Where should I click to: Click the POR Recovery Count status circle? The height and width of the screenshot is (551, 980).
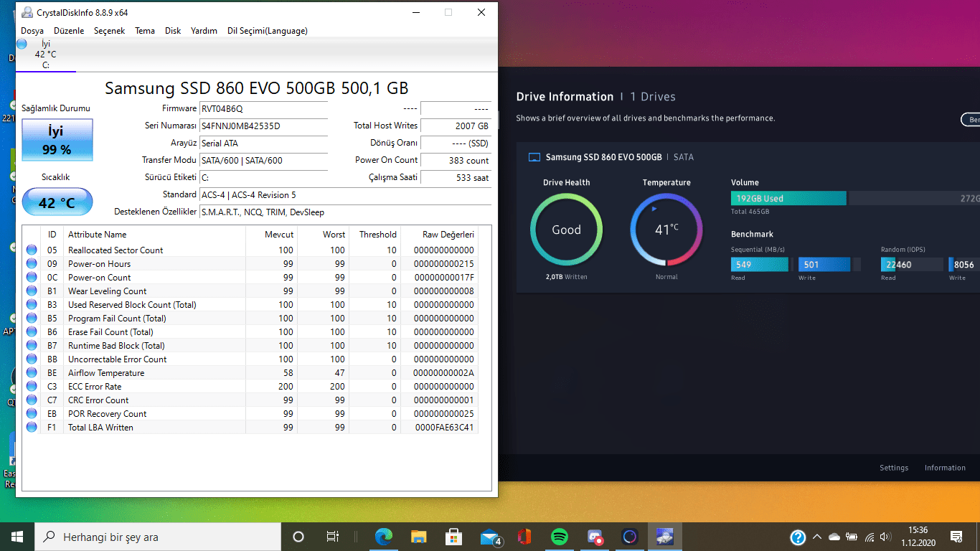click(32, 414)
